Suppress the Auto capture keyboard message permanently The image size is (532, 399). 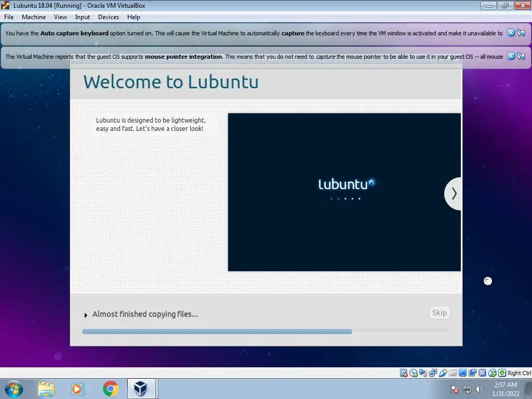(521, 33)
